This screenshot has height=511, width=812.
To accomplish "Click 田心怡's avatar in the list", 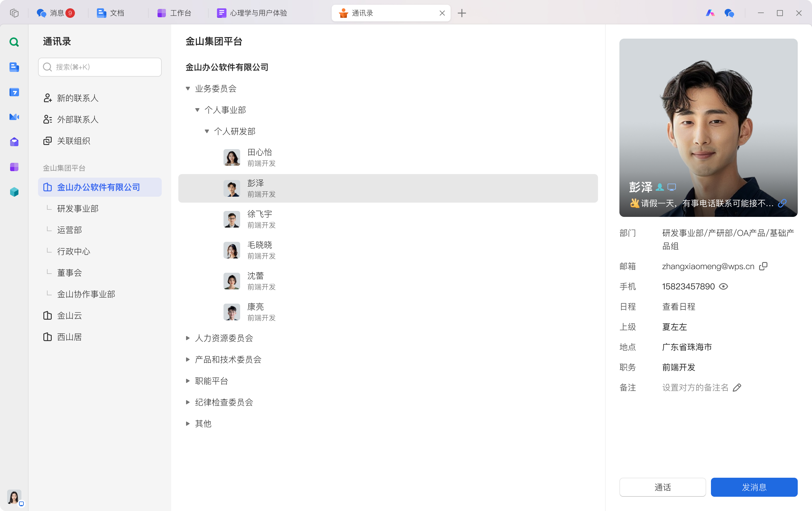I will (232, 157).
